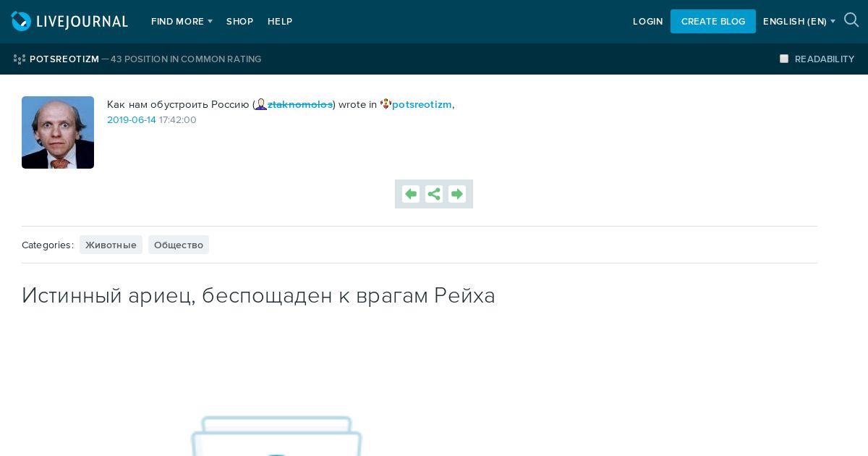Open the English (EN) language dropdown
Viewport: 868px width, 456px height.
point(799,22)
